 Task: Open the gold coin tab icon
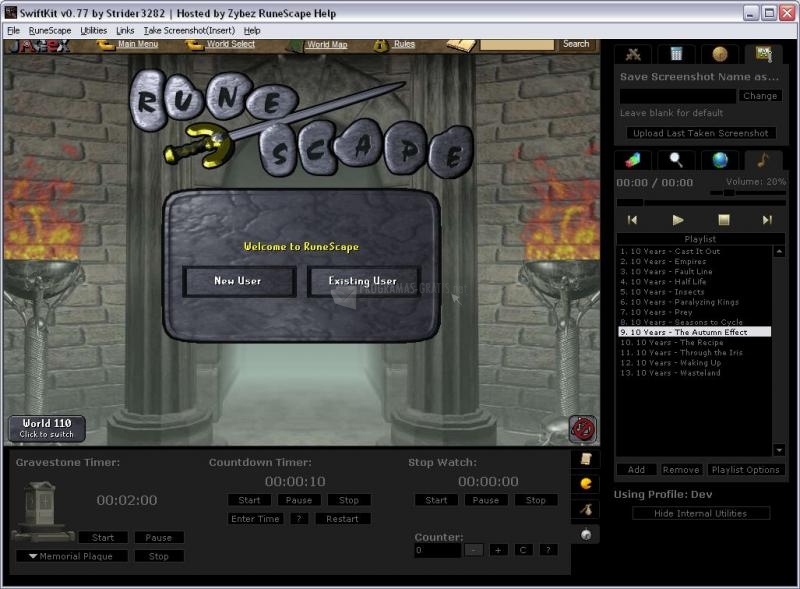[x=719, y=54]
